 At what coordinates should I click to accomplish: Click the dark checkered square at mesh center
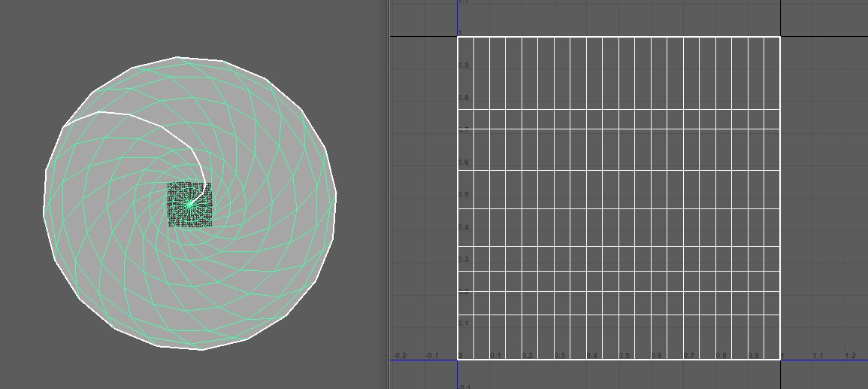tap(190, 205)
